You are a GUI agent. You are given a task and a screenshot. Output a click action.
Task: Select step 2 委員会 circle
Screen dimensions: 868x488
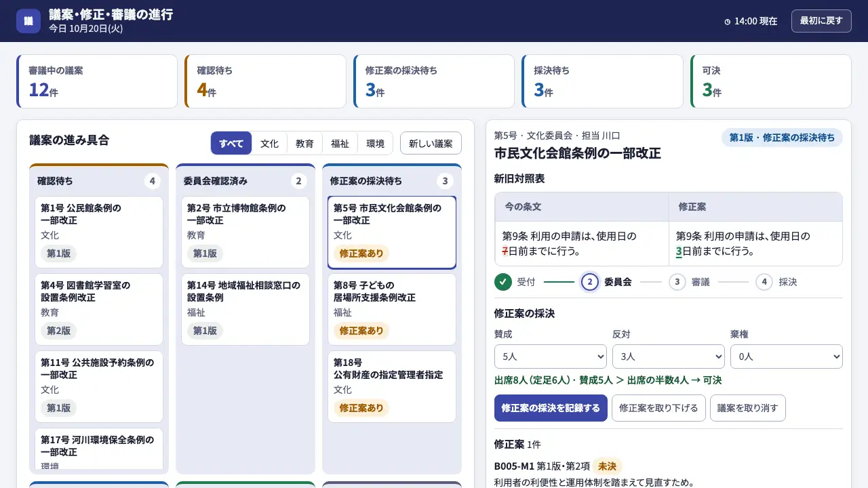(x=590, y=282)
